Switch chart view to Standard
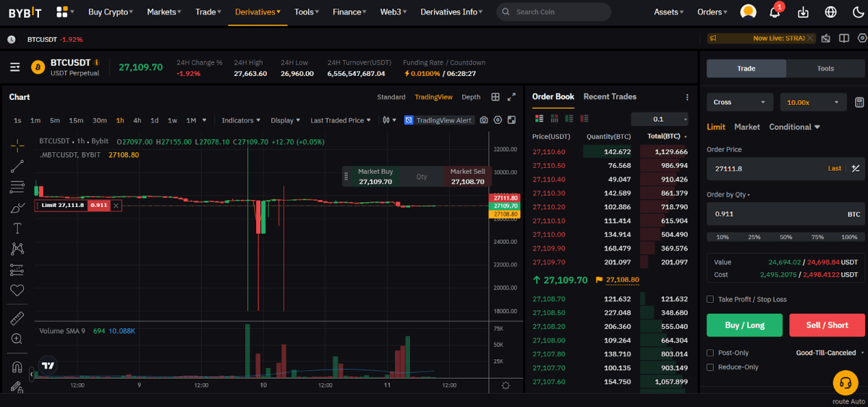868x407 pixels. point(391,97)
